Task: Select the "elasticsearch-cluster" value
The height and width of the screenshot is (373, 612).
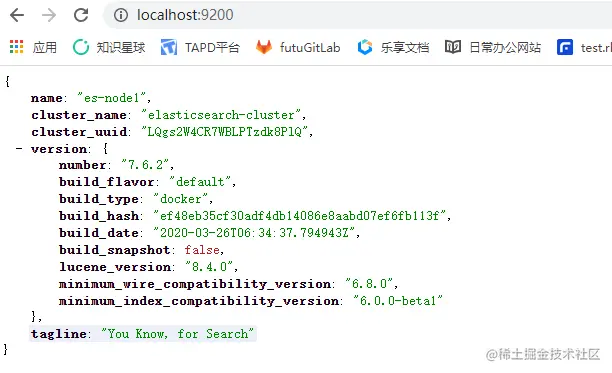Action: (x=221, y=115)
